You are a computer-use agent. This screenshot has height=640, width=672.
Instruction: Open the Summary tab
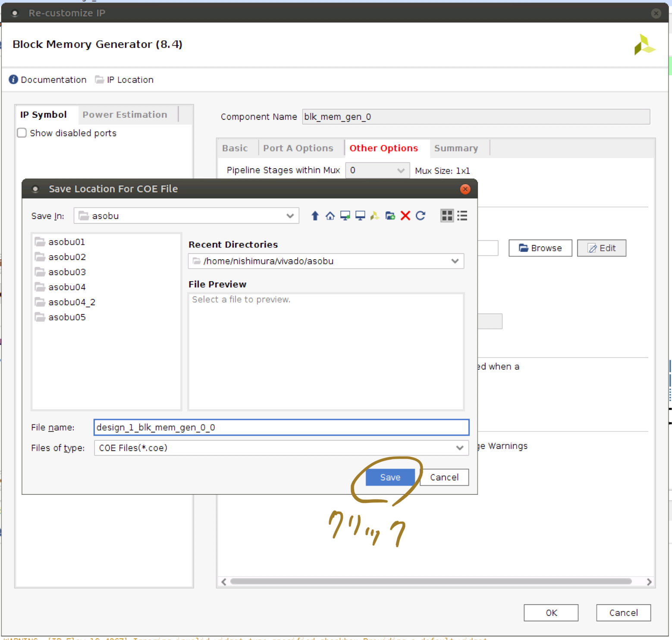coord(456,148)
